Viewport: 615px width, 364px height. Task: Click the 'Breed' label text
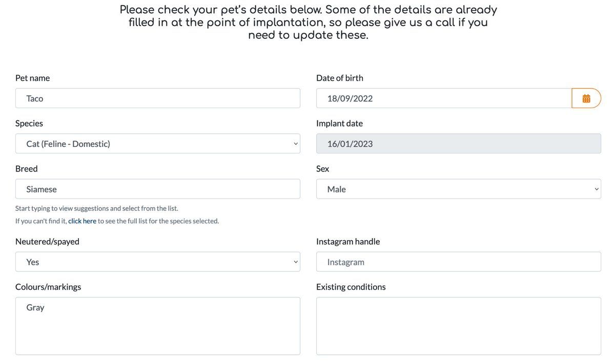point(27,169)
